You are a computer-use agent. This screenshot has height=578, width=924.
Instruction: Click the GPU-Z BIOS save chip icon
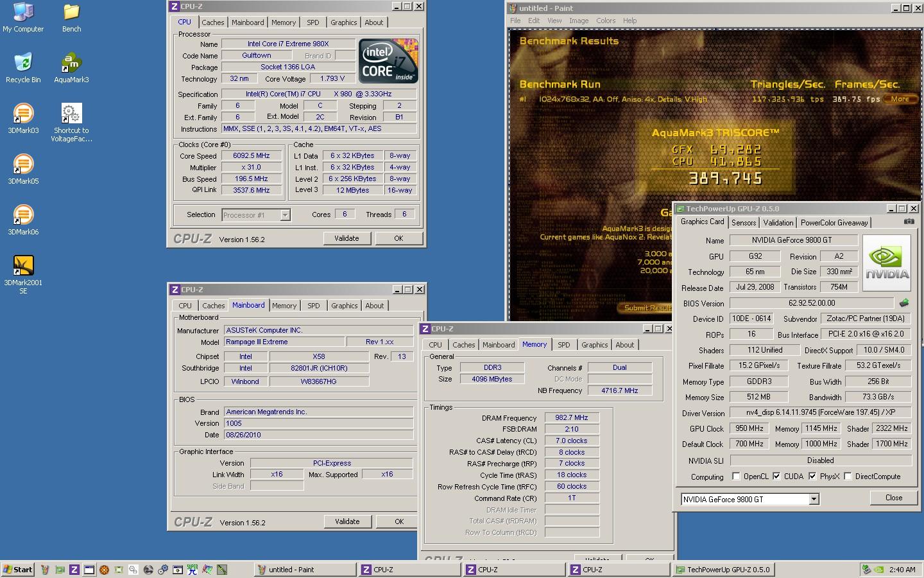pos(904,303)
